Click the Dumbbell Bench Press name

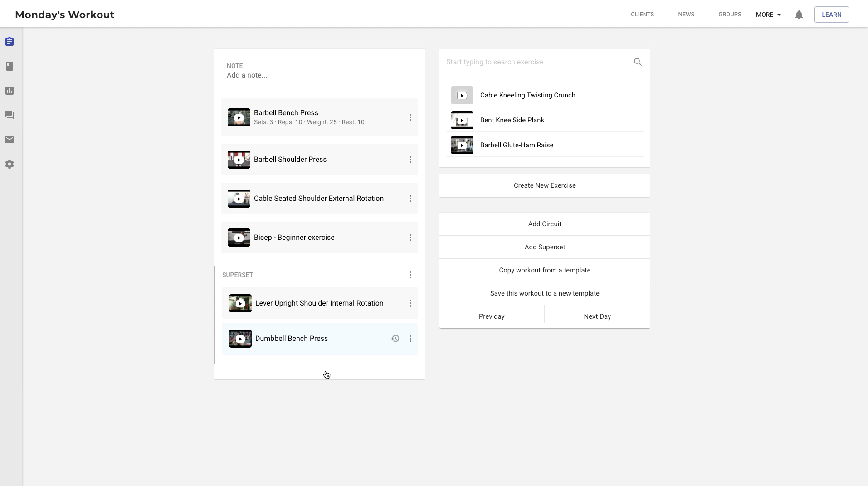coord(292,339)
